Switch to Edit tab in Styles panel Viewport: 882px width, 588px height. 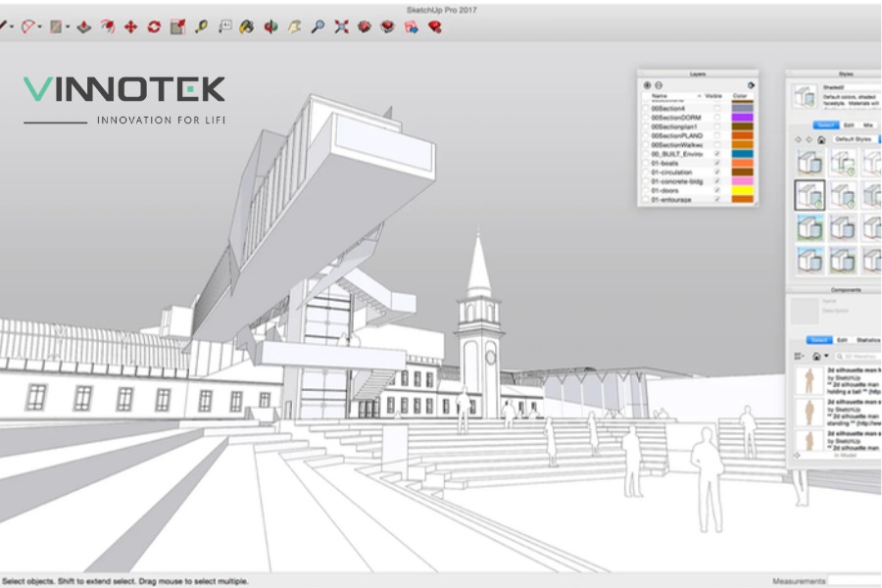click(x=849, y=124)
